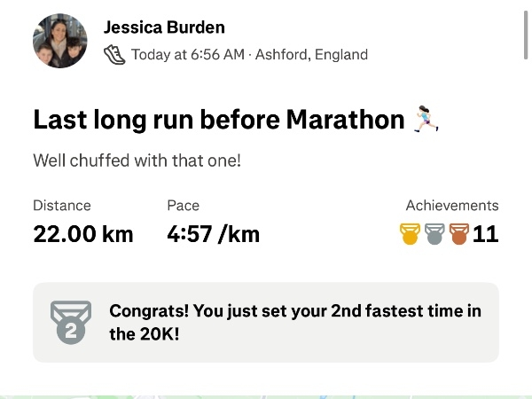Click the 2nd place medal icon in banner
The image size is (532, 399).
71,323
